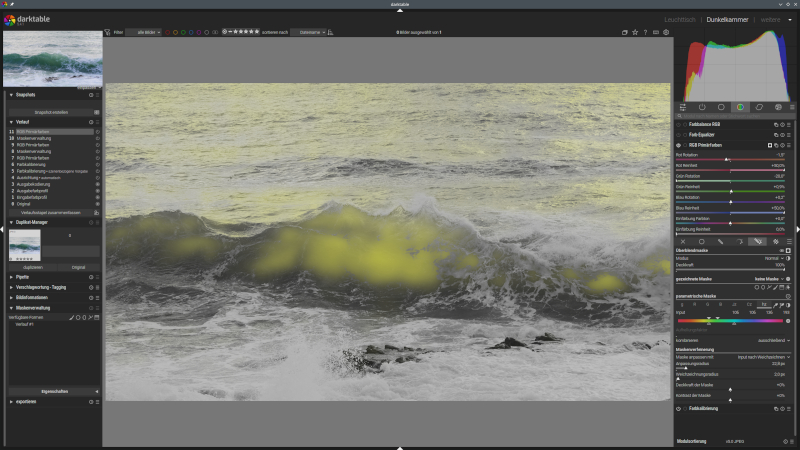Expand the Pipette panel
The width and height of the screenshot is (800, 450).
coord(22,277)
